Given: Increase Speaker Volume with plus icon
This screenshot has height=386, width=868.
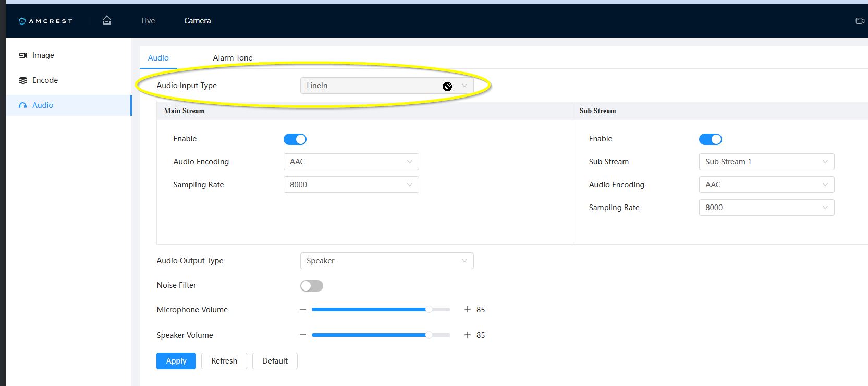Looking at the screenshot, I should [468, 335].
